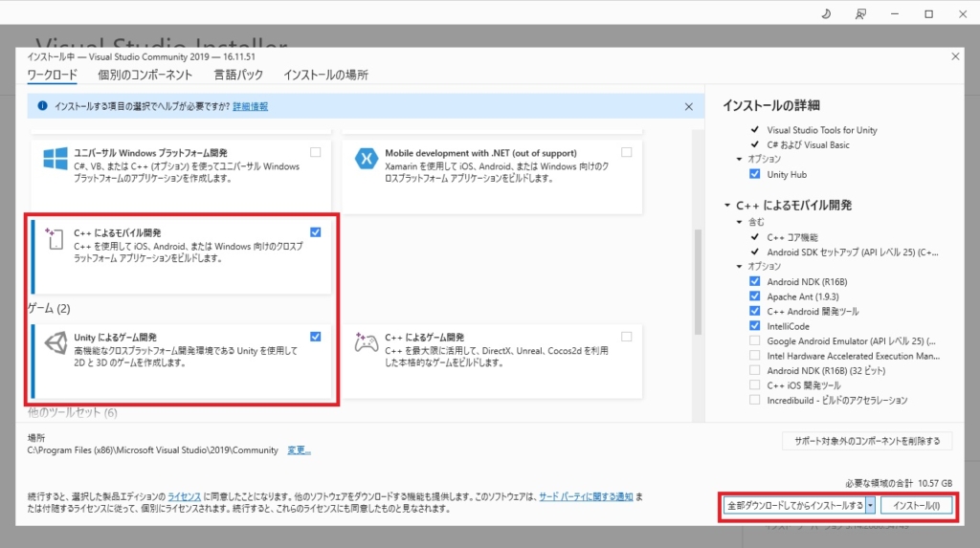Uncheck IntelliCode option
Viewport: 980px width, 548px height.
coord(755,325)
